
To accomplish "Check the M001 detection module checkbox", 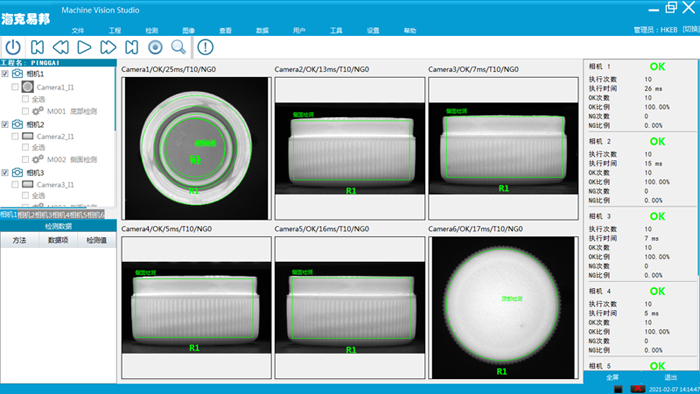I will (25, 111).
